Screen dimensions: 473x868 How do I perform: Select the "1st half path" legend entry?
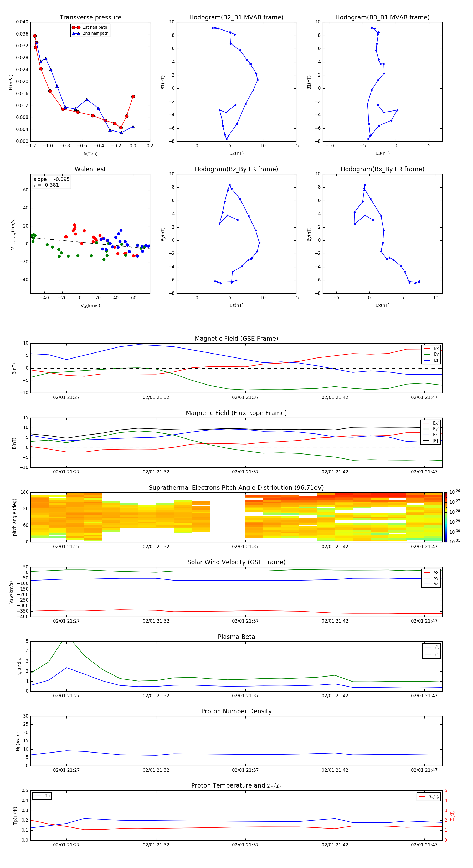click(90, 27)
